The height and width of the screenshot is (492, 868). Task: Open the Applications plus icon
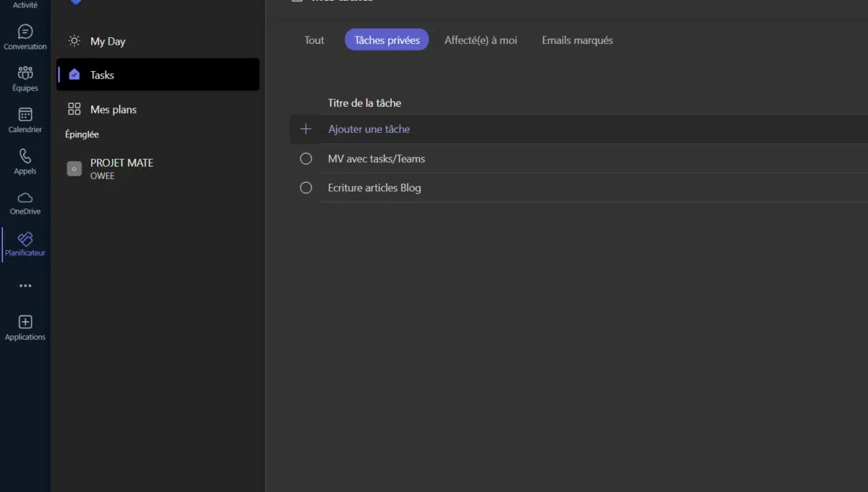(25, 322)
